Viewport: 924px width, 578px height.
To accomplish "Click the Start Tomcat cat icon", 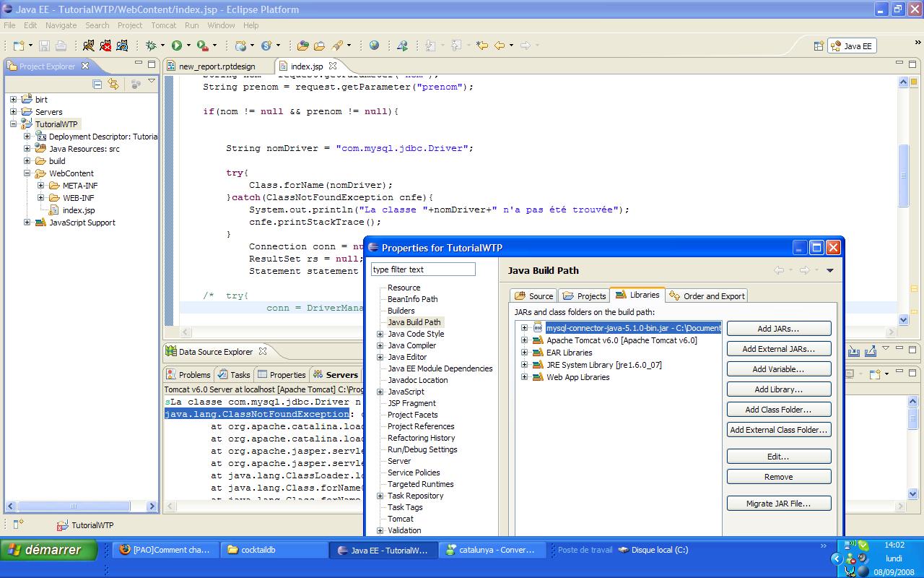I will click(x=88, y=46).
